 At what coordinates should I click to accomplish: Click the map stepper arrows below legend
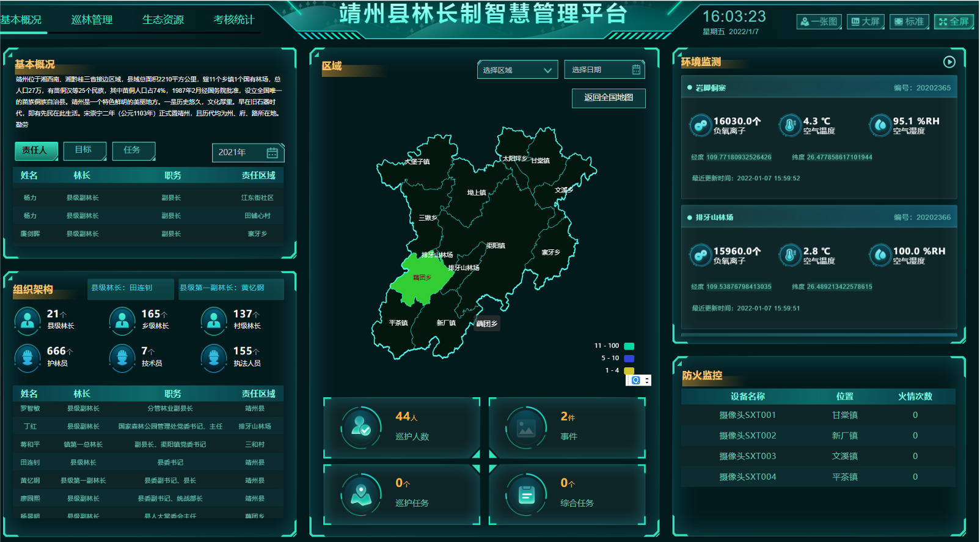coord(647,380)
